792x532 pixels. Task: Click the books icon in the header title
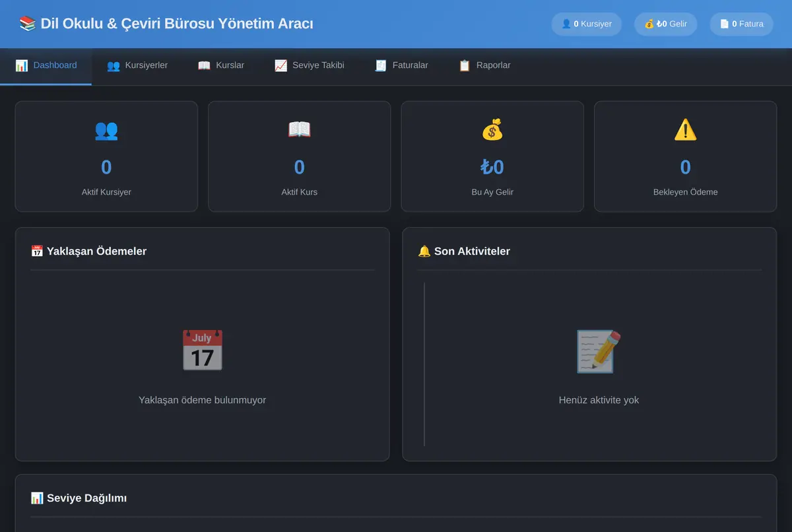tap(28, 24)
